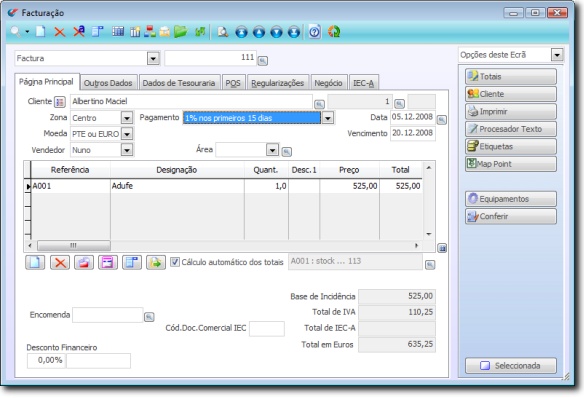Click the small grid icon below table scrollbar
Screen dimensions: 584x398
[x=442, y=248]
